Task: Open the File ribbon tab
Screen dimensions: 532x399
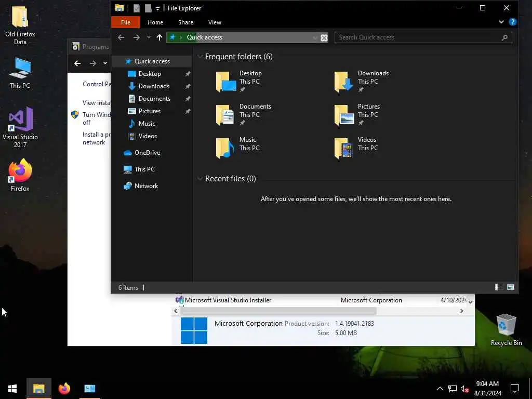Action: [x=126, y=22]
